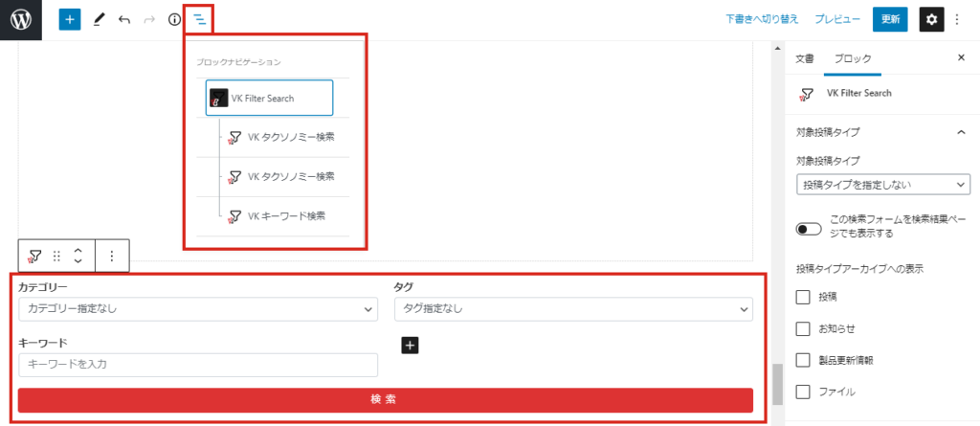Click 下書きへ切り替え link

[x=762, y=19]
